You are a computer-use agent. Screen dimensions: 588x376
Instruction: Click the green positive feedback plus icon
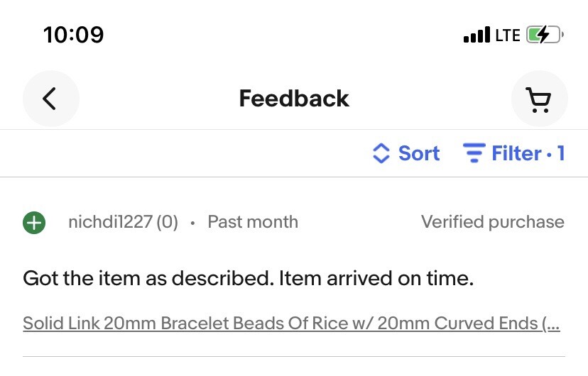pos(34,223)
